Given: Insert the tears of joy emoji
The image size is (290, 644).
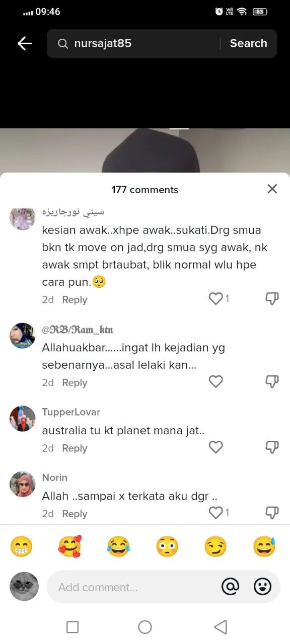Looking at the screenshot, I should (x=118, y=547).
